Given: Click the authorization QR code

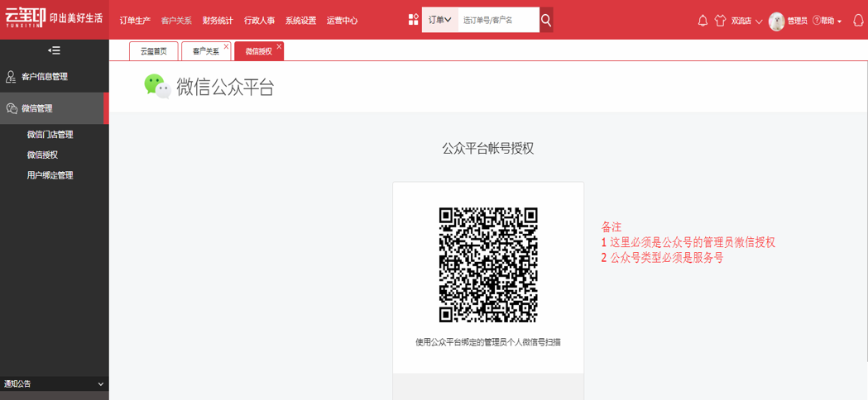Looking at the screenshot, I should coord(488,264).
